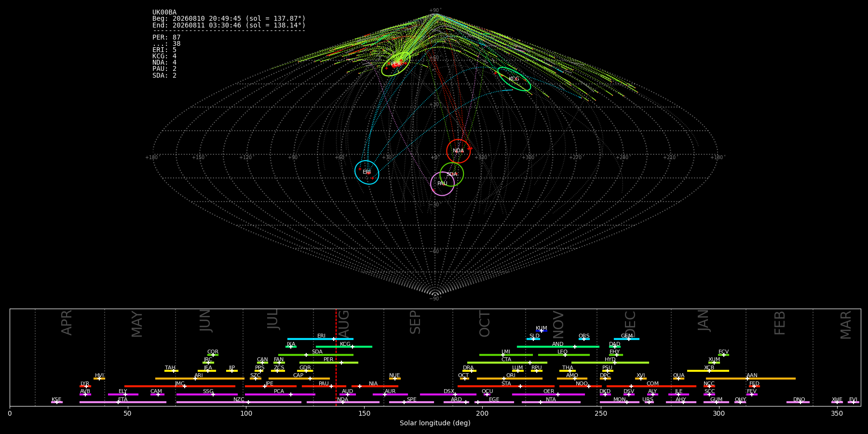Click the KUM shower marker
Screen dimensions: 868x434
click(542, 331)
